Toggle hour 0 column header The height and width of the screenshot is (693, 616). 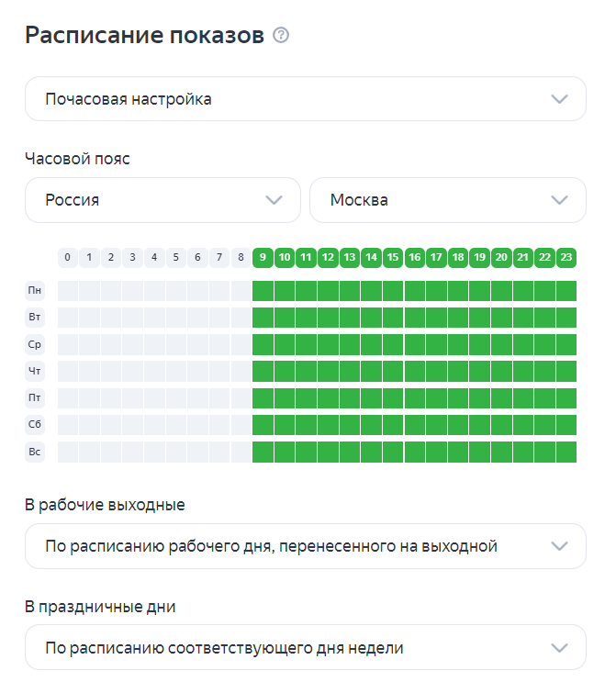point(68,258)
